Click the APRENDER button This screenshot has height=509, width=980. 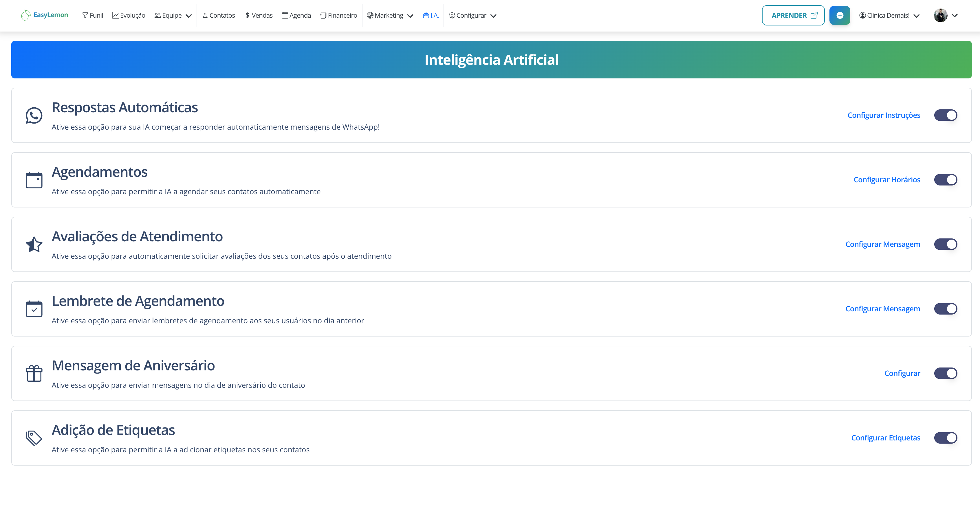coord(793,16)
